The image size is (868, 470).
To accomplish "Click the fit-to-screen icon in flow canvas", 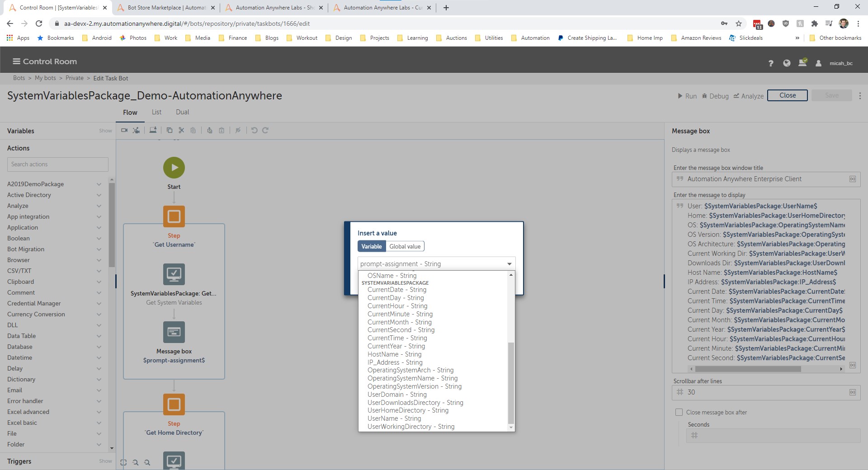I will 123,462.
